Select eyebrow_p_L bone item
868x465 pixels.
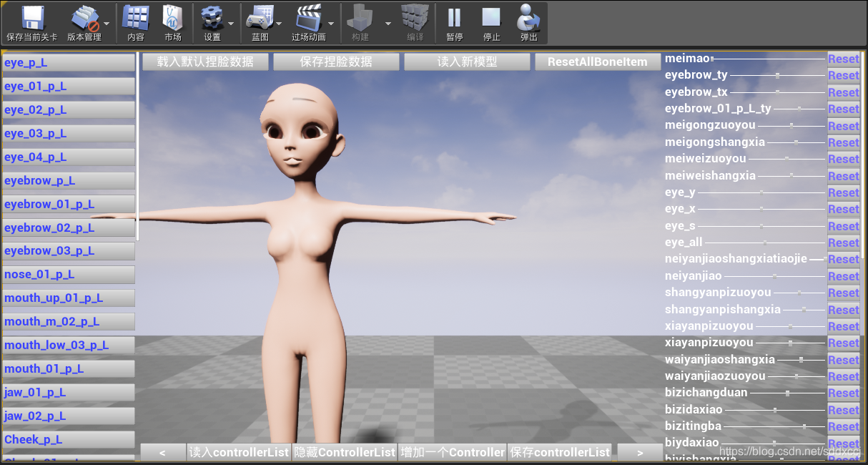pyautogui.click(x=69, y=181)
